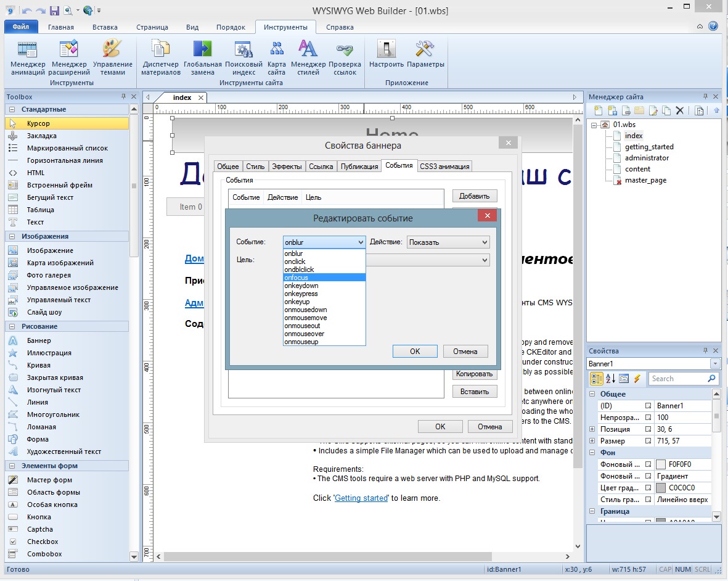Open the Действие dropdown

(x=448, y=242)
